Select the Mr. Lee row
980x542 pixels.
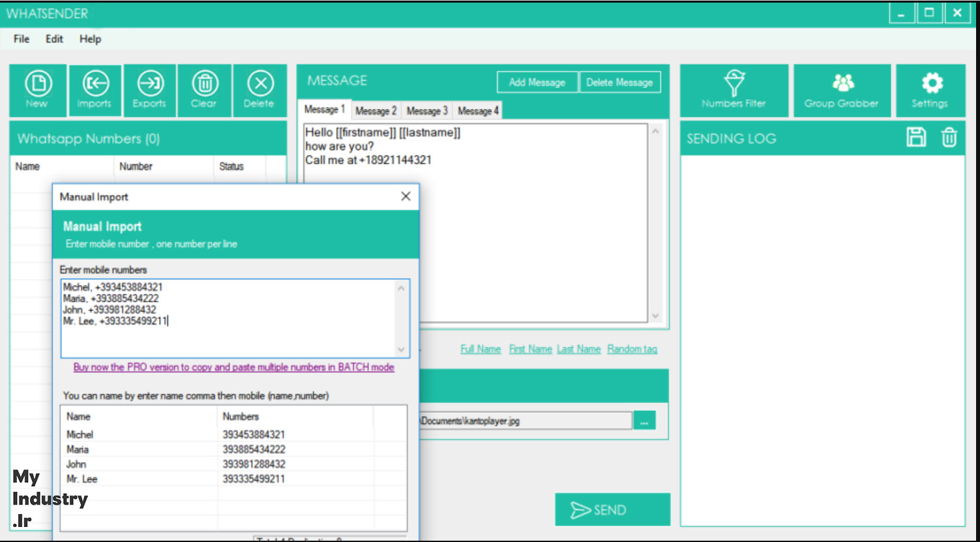233,479
